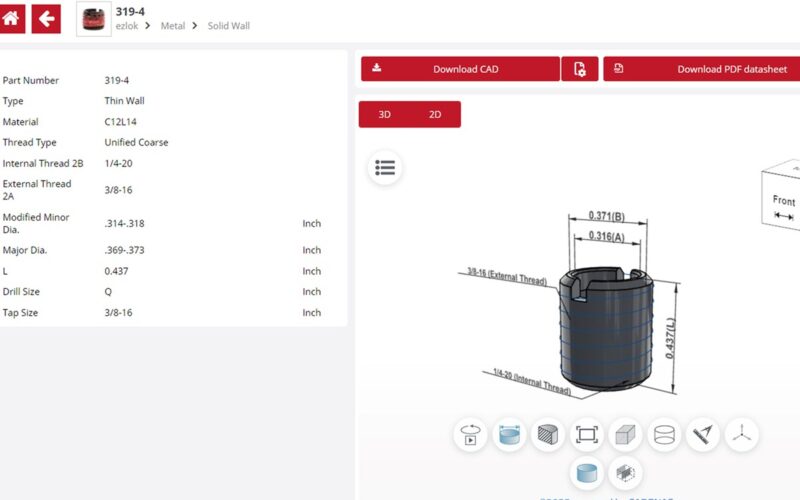This screenshot has width=800, height=500.
Task: Open the 319-4 product thumbnail
Action: (x=93, y=19)
